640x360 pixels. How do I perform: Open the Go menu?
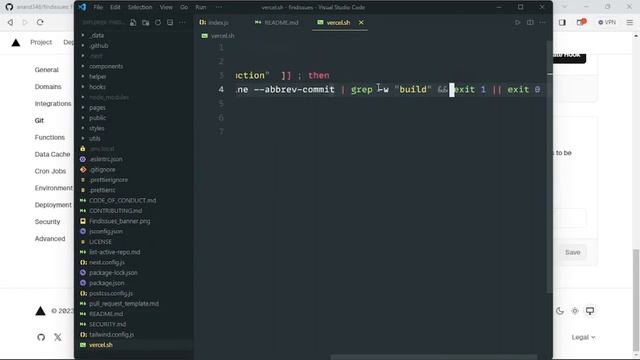(184, 7)
